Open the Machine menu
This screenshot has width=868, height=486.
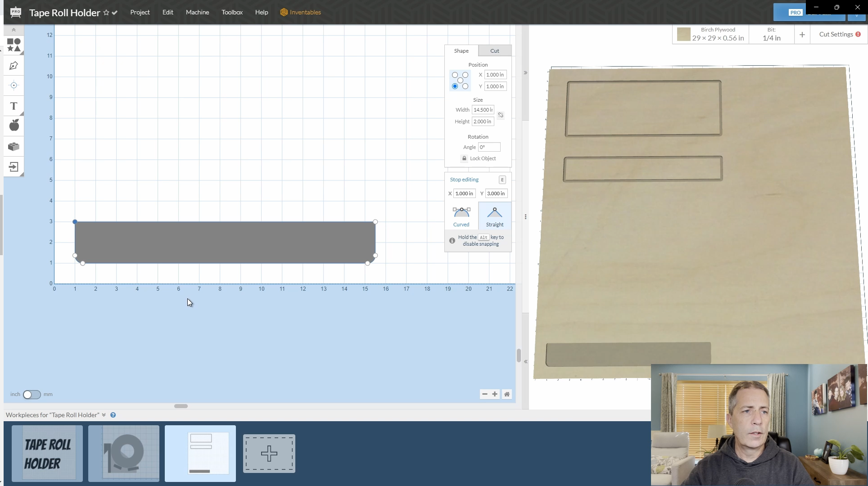(x=197, y=12)
